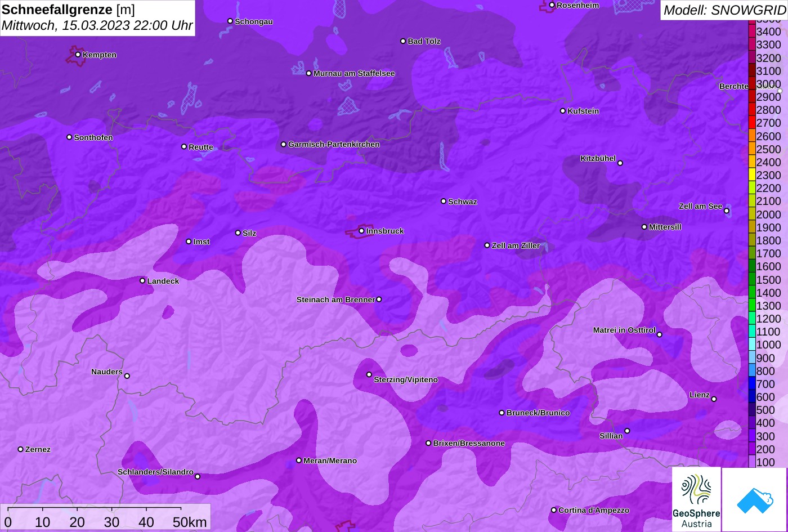Click the Cortina d'Ampezzo marker dot

pyautogui.click(x=553, y=510)
